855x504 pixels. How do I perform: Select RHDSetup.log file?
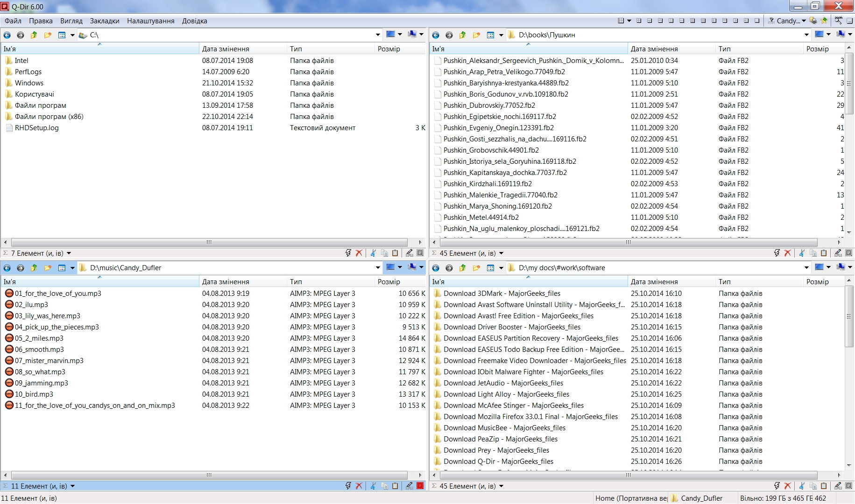(x=36, y=128)
